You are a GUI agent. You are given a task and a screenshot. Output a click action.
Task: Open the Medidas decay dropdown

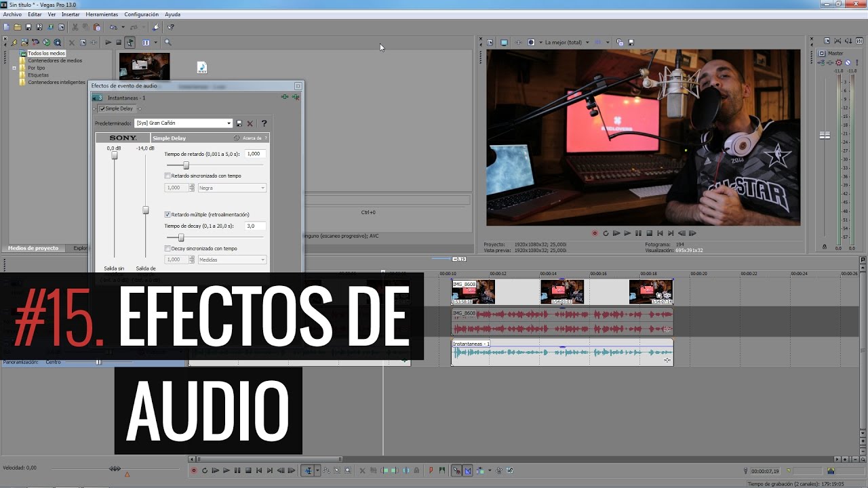tap(232, 260)
